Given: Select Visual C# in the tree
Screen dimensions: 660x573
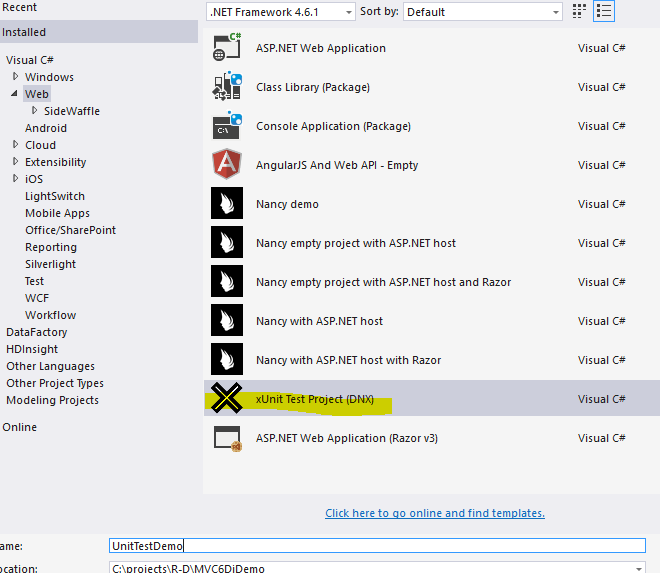Looking at the screenshot, I should click(x=29, y=60).
